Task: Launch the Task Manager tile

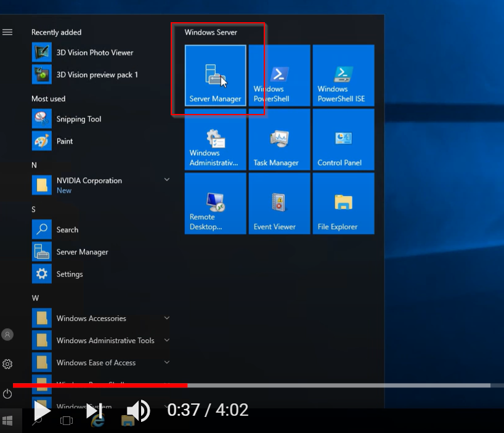Action: (x=279, y=139)
